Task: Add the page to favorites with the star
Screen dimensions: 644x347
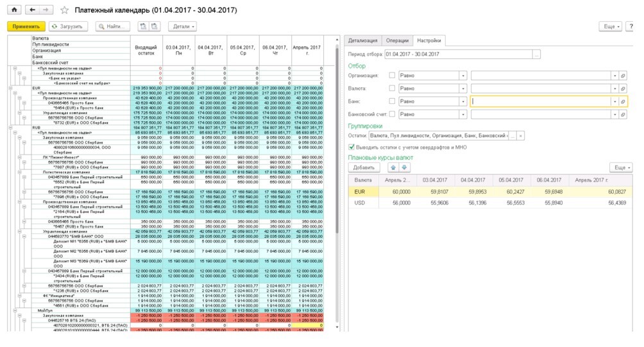Action: click(x=64, y=11)
